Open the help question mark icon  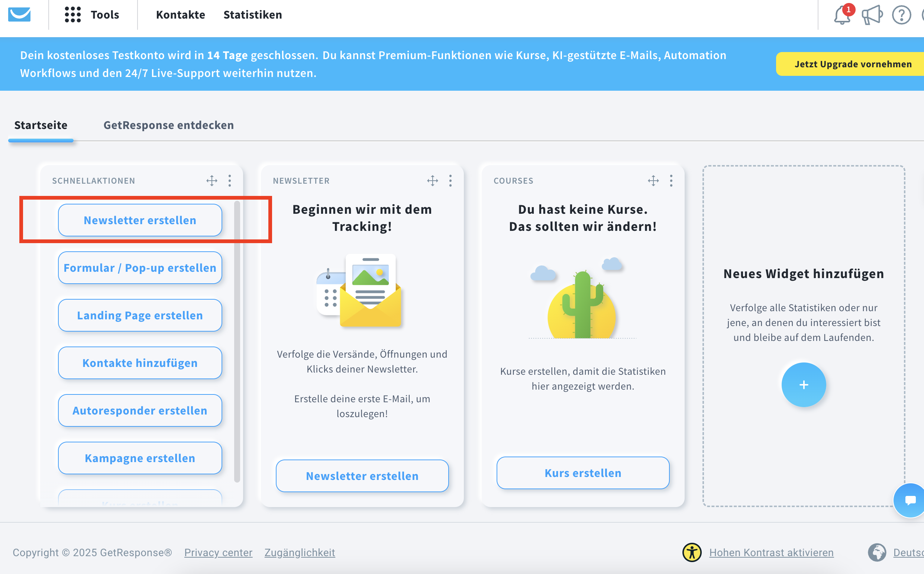pyautogui.click(x=901, y=16)
